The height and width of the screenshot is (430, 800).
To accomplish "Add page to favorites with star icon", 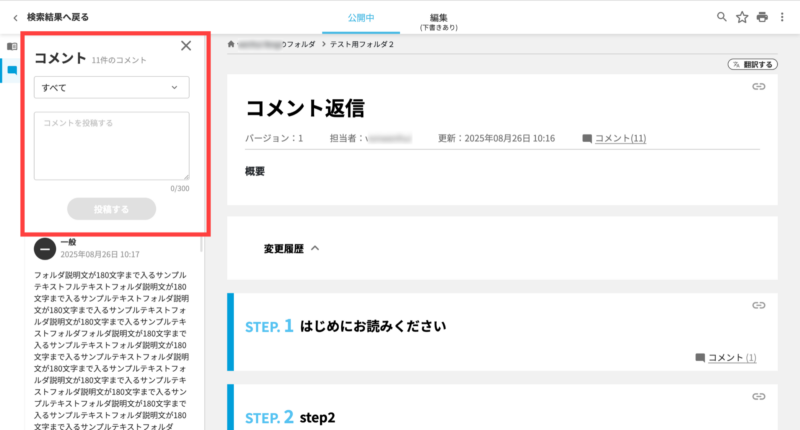I will pos(742,17).
